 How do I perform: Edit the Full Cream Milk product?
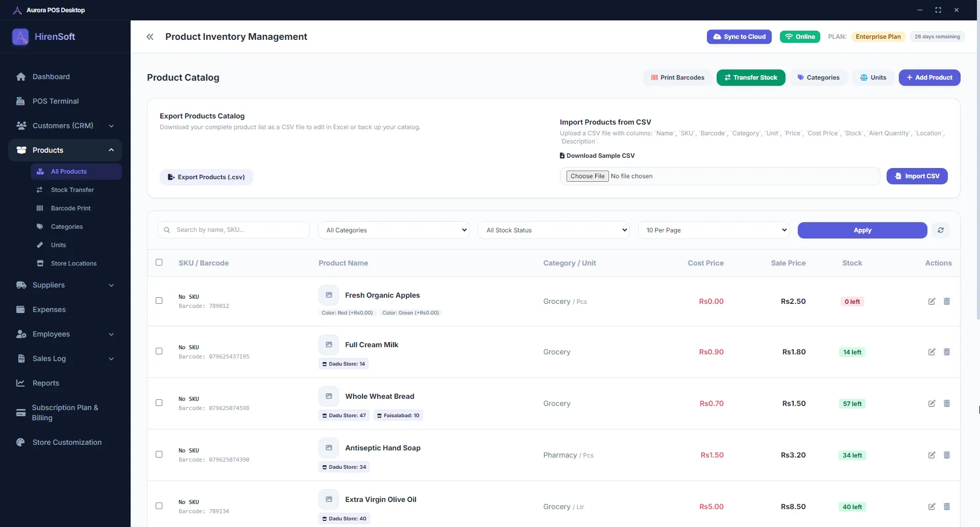pyautogui.click(x=932, y=352)
